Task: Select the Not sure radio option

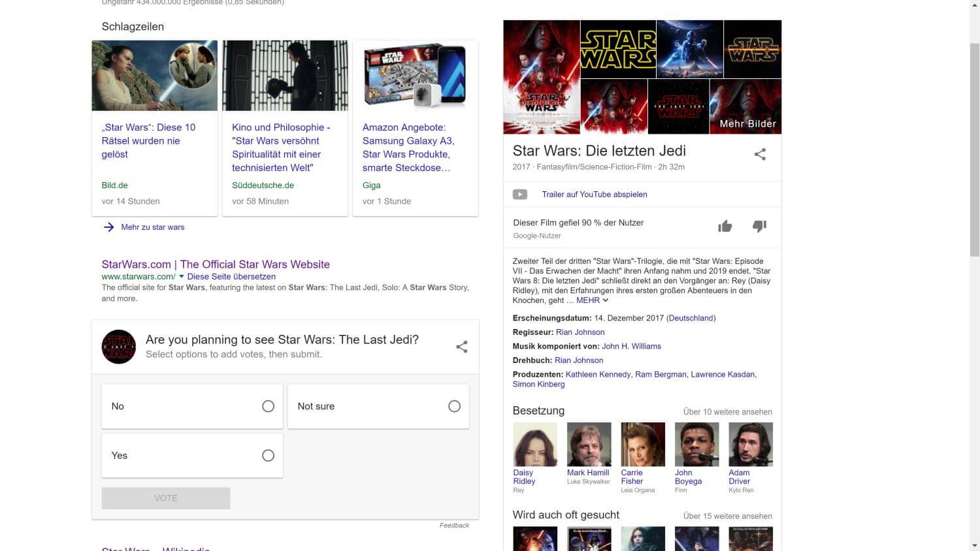Action: pyautogui.click(x=454, y=406)
